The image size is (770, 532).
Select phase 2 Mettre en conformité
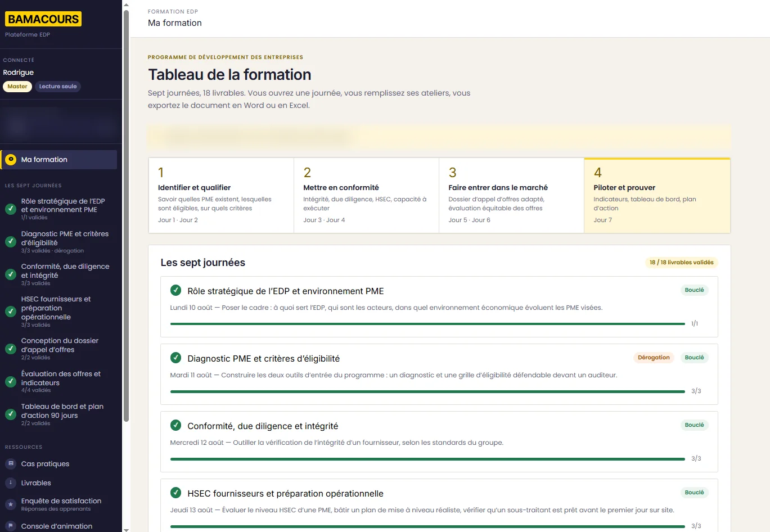click(x=366, y=195)
